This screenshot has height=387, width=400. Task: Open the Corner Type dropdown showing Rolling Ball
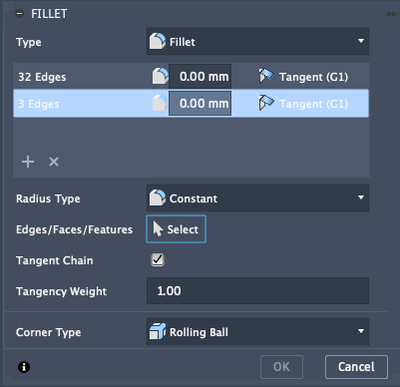[x=258, y=332]
